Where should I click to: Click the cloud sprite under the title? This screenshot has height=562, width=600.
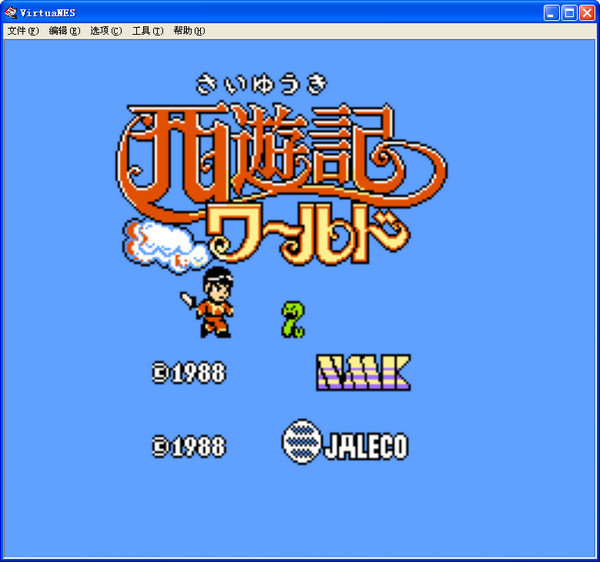pos(165,246)
